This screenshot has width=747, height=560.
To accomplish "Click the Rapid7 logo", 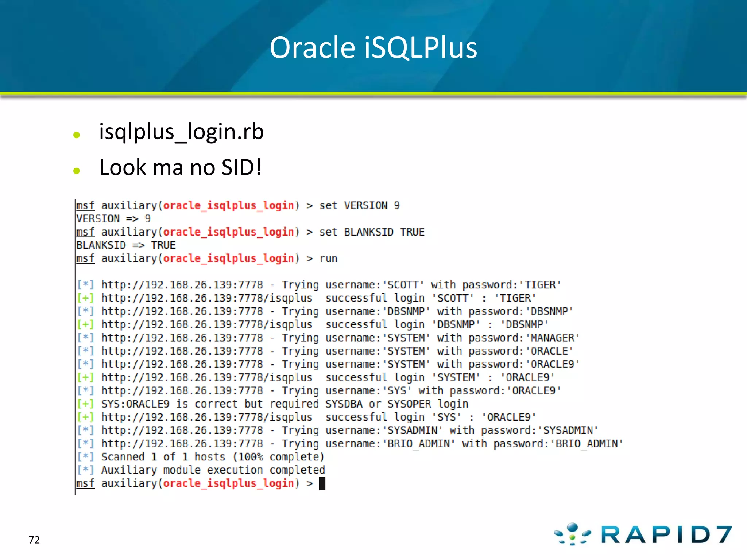I will pos(643,534).
